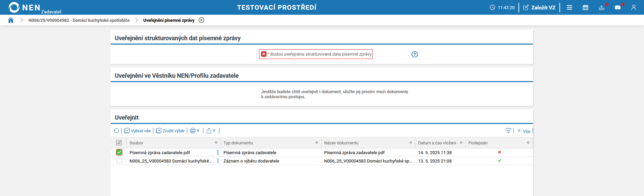Open N006/25/V00004583 breadcrumb link

point(79,20)
